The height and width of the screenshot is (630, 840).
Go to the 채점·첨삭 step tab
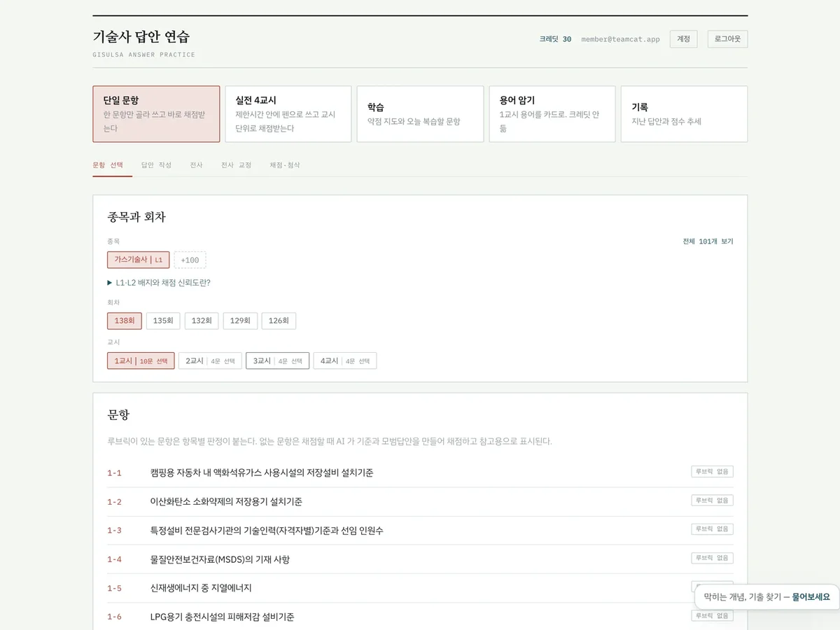coord(285,165)
